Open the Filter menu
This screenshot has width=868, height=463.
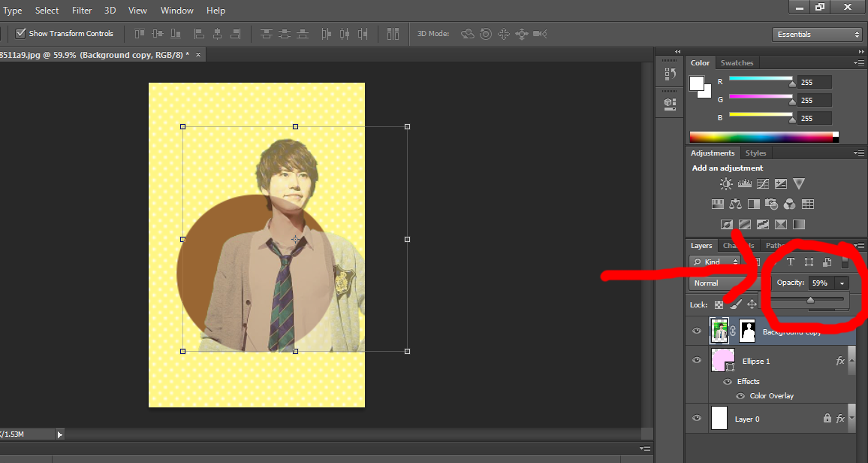pos(82,11)
